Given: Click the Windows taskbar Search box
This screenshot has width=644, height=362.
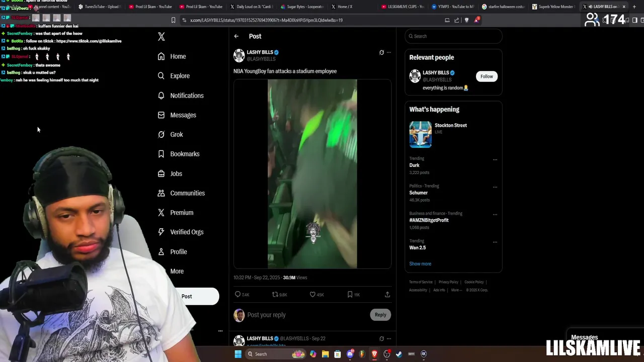Looking at the screenshot, I should (276, 354).
